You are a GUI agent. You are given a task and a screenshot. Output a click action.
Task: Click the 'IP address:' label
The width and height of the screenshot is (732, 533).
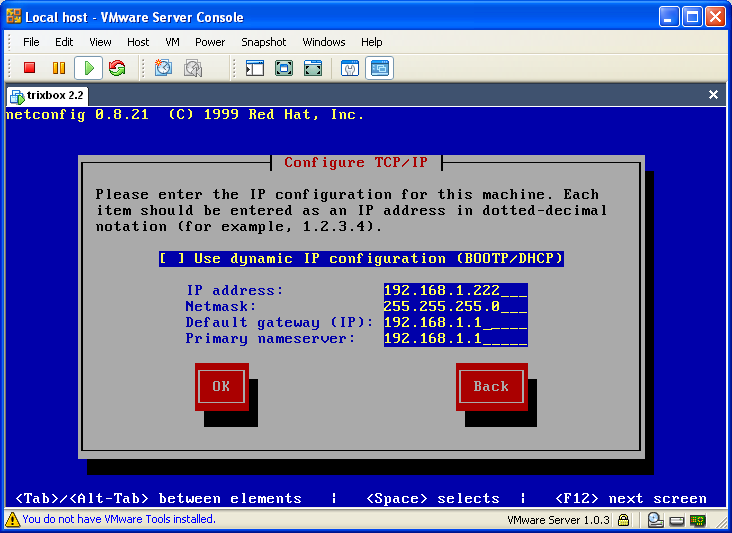(x=234, y=290)
